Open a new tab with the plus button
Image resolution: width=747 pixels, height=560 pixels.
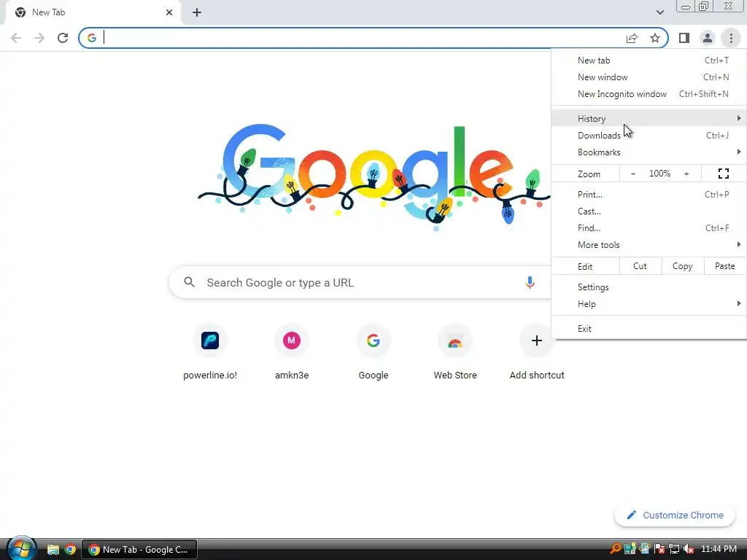[197, 12]
